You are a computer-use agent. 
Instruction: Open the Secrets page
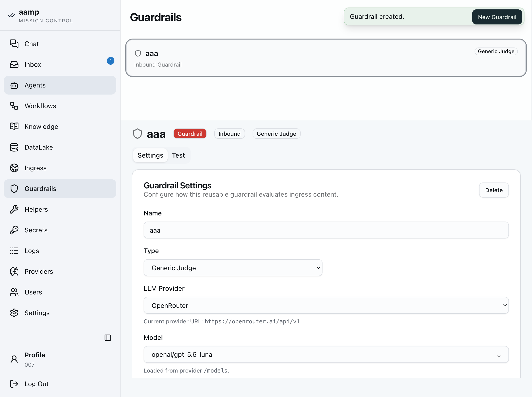(x=60, y=230)
